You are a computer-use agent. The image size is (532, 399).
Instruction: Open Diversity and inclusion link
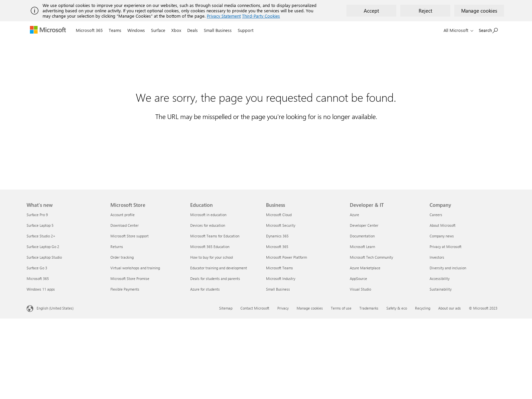[x=448, y=268]
